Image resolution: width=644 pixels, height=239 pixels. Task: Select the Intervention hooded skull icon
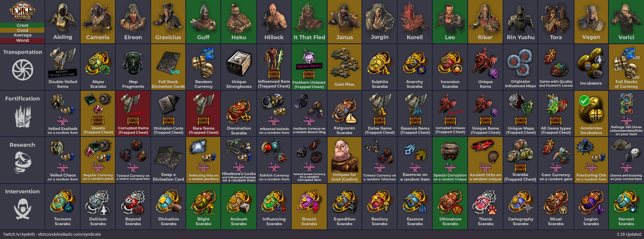[23, 209]
